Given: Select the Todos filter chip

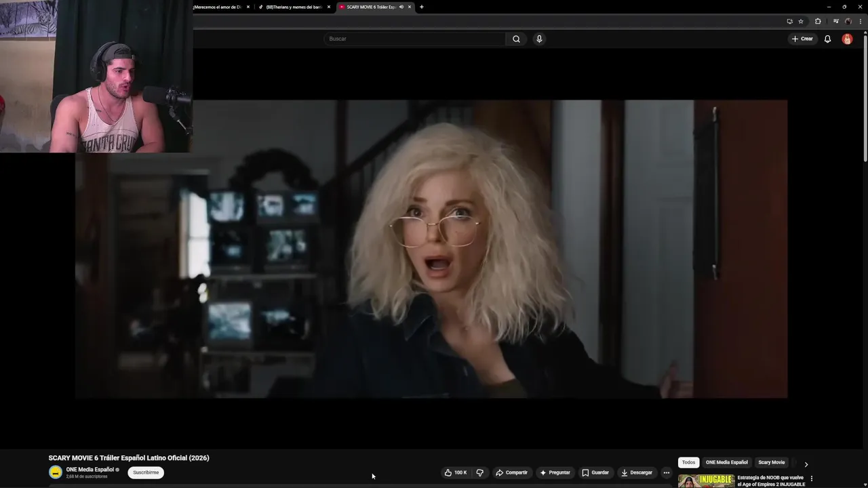Looking at the screenshot, I should (688, 462).
